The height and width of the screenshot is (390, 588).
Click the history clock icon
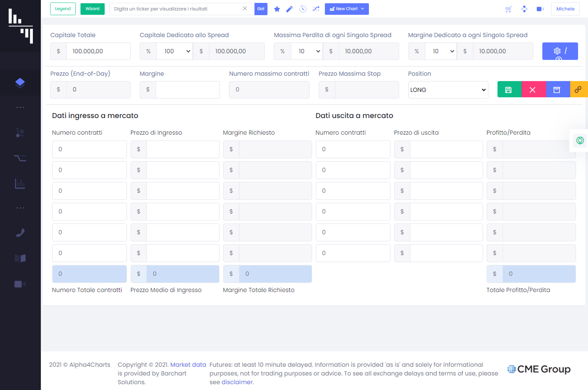tap(303, 9)
